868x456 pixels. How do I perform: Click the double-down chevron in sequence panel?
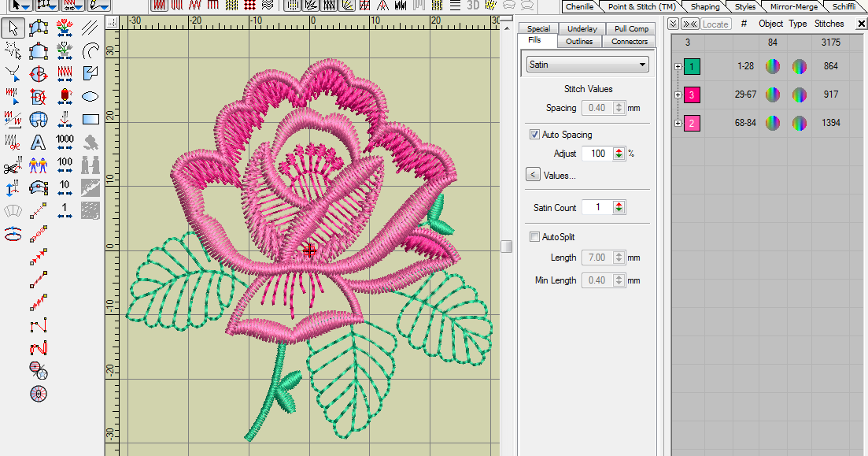pyautogui.click(x=673, y=24)
